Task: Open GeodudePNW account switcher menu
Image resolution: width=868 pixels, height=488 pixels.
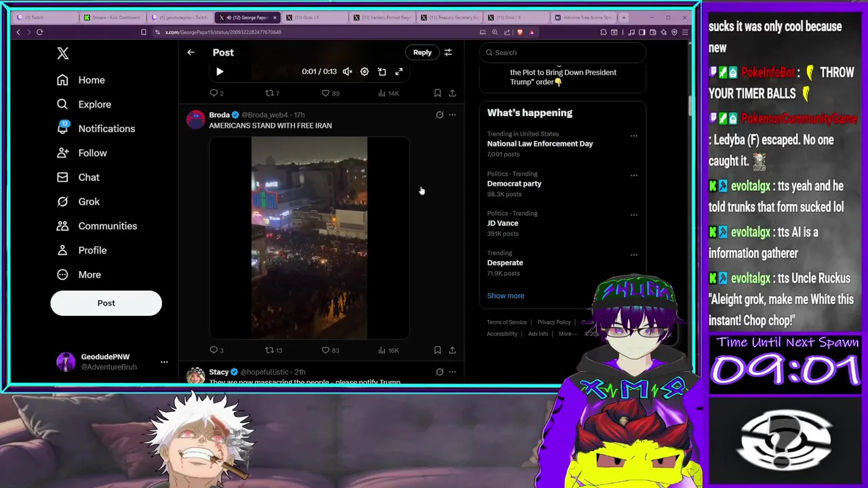Action: (112, 362)
